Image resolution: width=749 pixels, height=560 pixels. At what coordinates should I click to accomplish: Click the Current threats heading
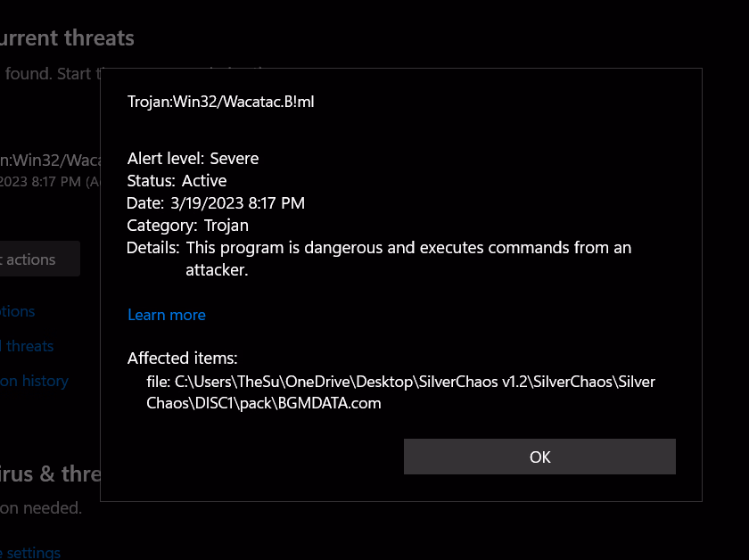coord(68,38)
